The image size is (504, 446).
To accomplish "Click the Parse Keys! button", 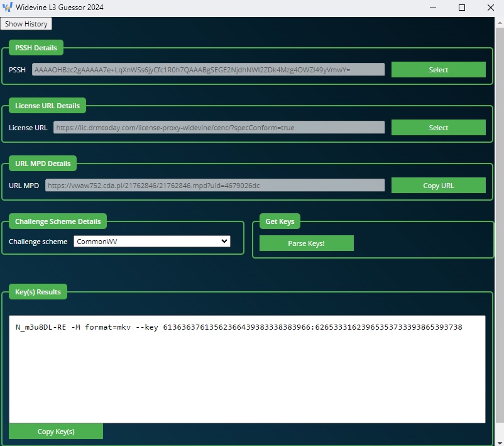I will (306, 243).
